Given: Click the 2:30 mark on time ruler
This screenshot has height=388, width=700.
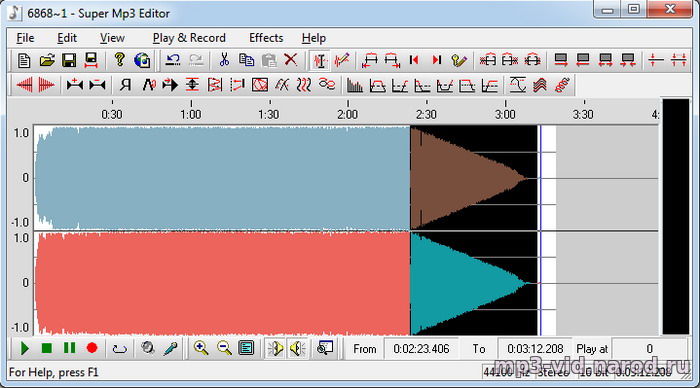Looking at the screenshot, I should point(426,115).
